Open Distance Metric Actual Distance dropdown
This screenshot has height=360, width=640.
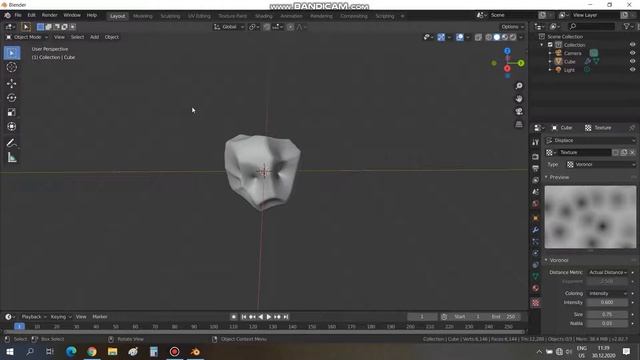(607, 272)
